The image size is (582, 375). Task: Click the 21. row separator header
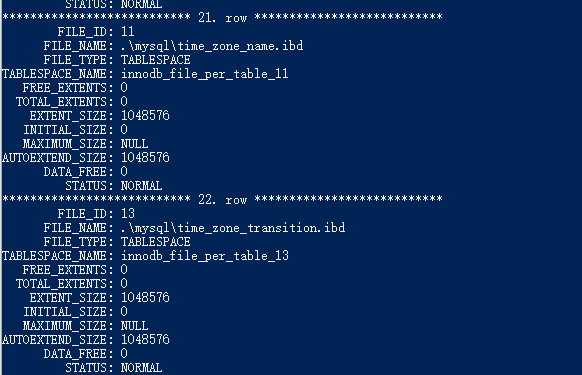pos(222,17)
